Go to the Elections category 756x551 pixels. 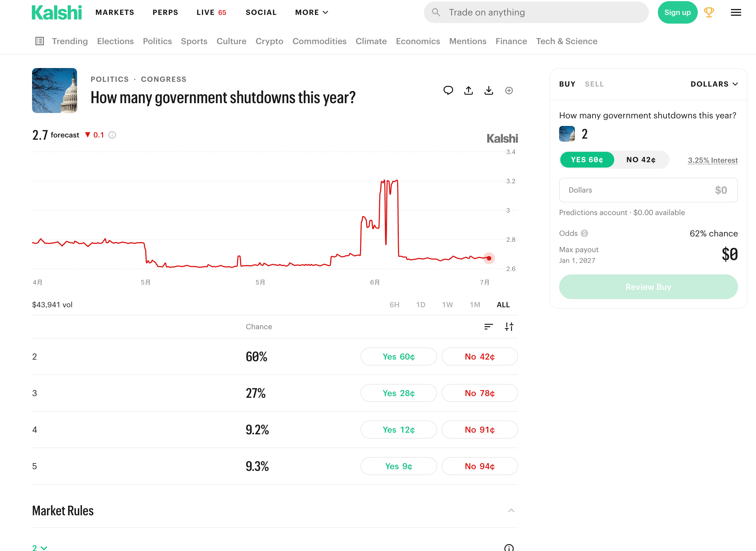click(115, 41)
